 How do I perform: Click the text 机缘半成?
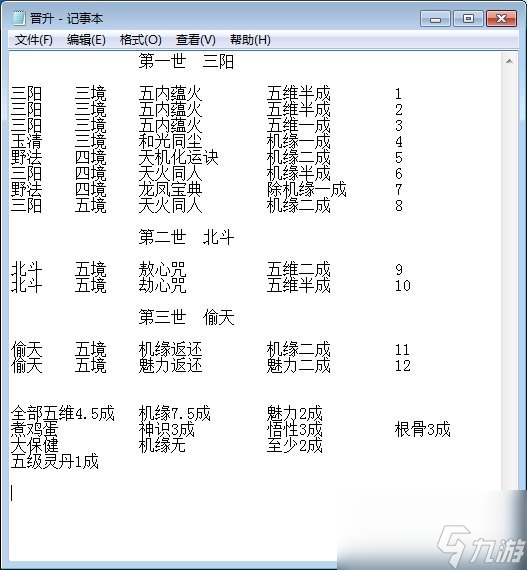(x=298, y=173)
